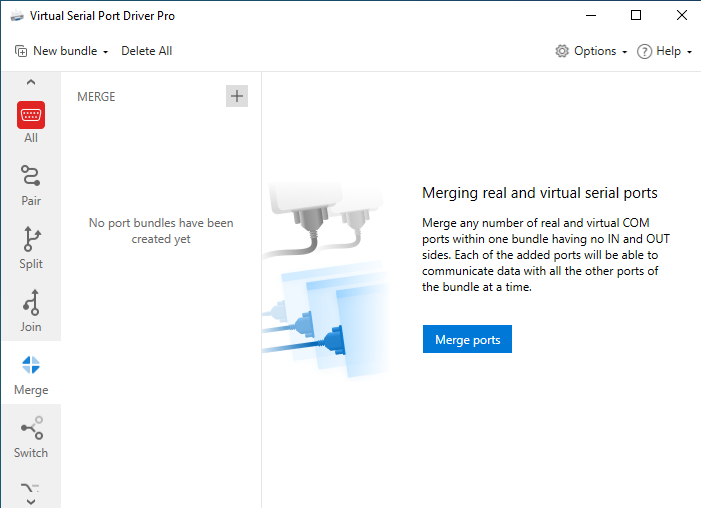Minimize the application window
Image resolution: width=701 pixels, height=508 pixels.
(591, 16)
